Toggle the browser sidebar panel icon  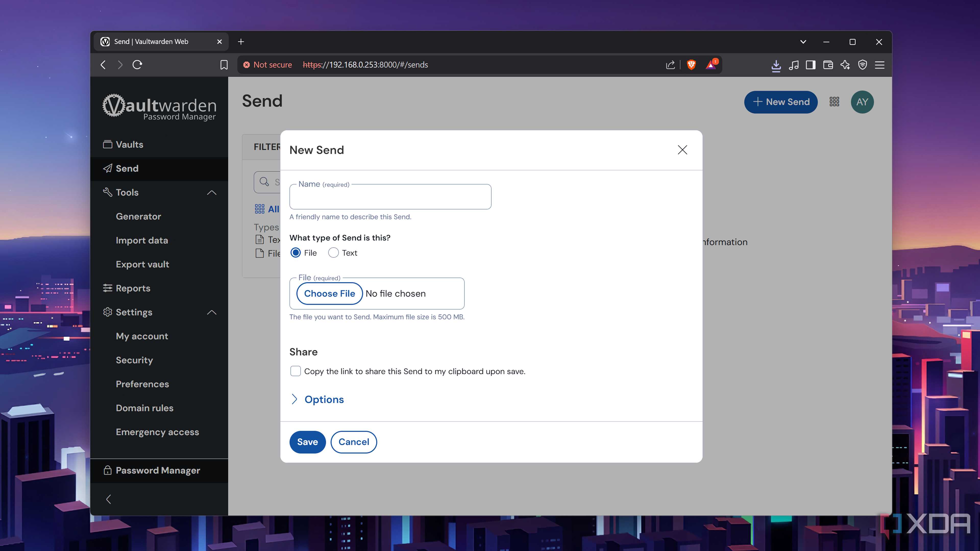[811, 65]
